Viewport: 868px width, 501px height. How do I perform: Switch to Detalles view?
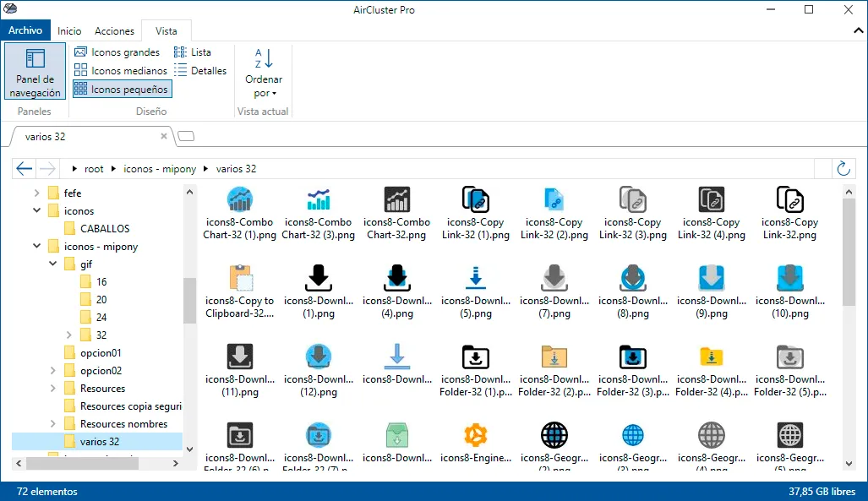pos(199,70)
